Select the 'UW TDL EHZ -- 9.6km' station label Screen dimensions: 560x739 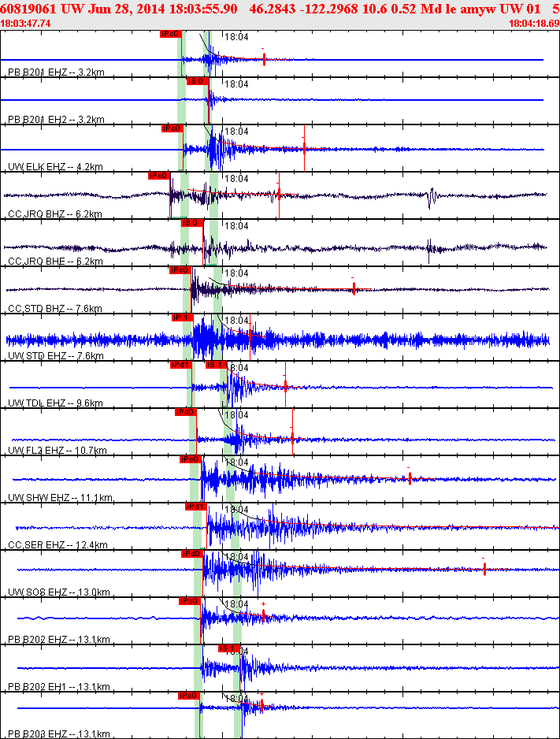56,403
